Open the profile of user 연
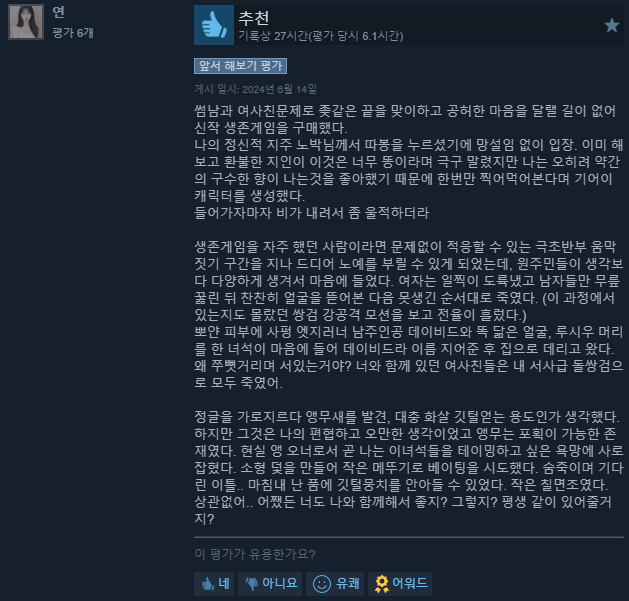 pos(59,12)
